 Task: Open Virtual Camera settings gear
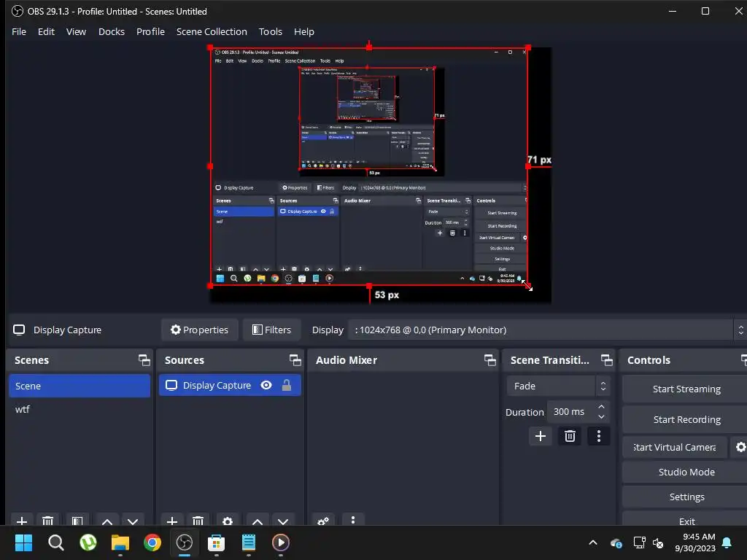coord(740,447)
